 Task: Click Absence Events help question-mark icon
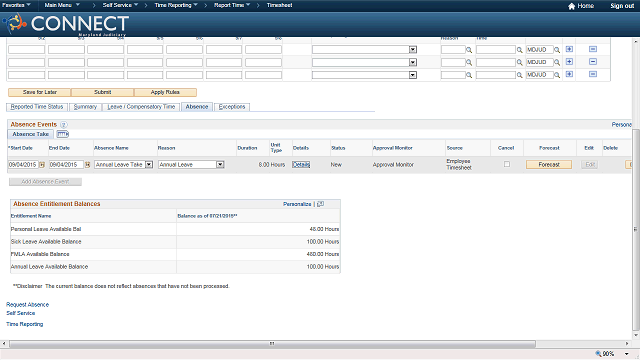click(x=64, y=124)
